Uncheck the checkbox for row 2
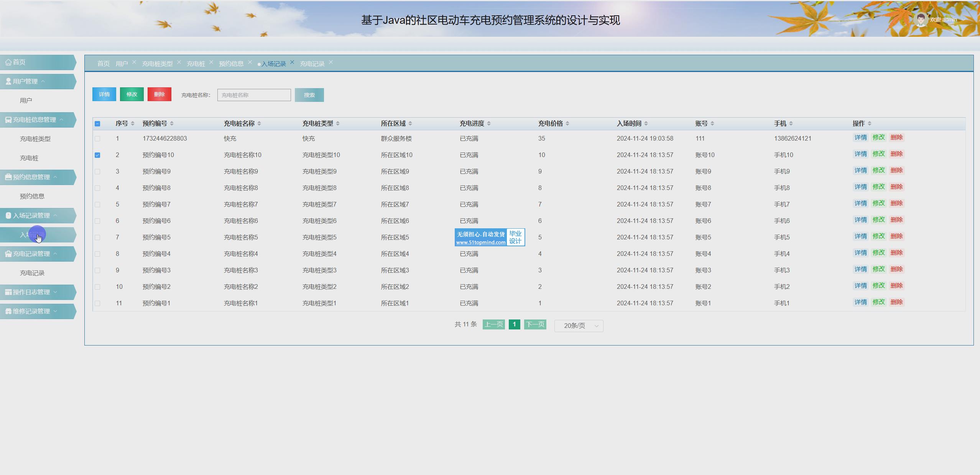Viewport: 980px width, 475px height. (97, 155)
